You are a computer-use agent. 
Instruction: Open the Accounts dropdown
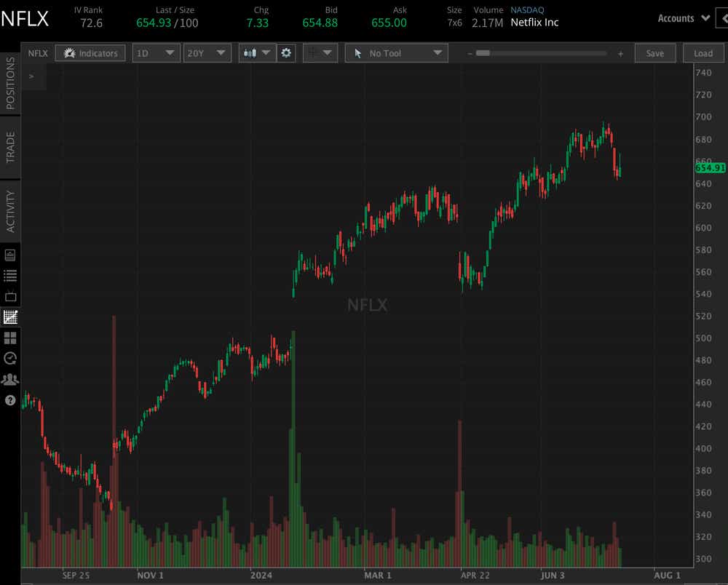(682, 17)
